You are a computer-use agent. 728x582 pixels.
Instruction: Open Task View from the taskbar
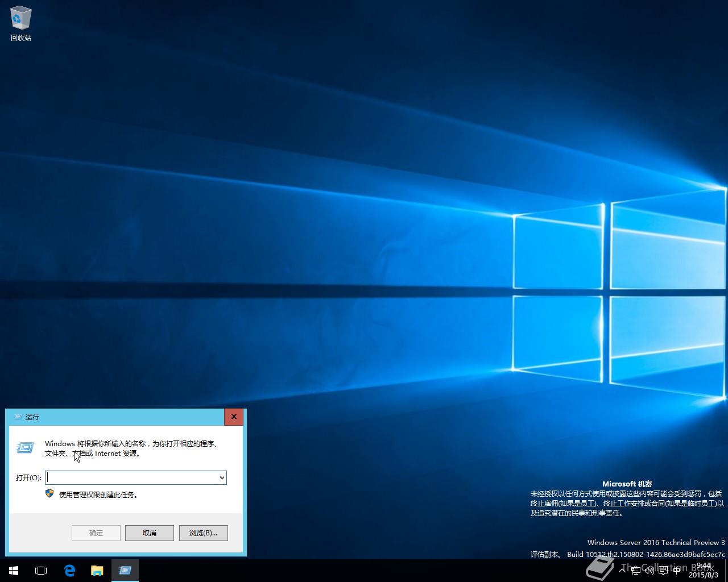tap(41, 571)
